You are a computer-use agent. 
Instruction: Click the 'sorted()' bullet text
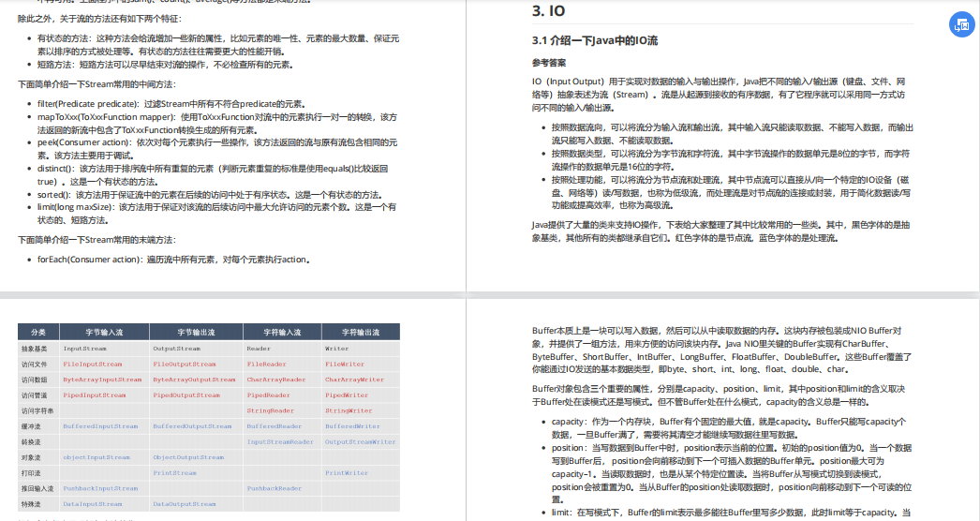click(53, 195)
